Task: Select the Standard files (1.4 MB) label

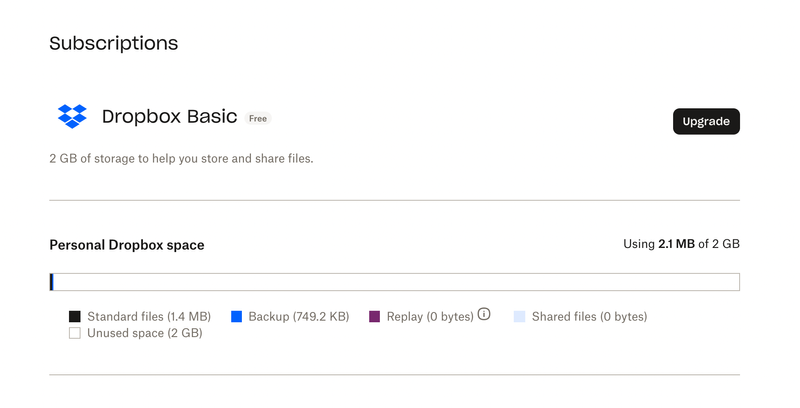Action: tap(149, 317)
